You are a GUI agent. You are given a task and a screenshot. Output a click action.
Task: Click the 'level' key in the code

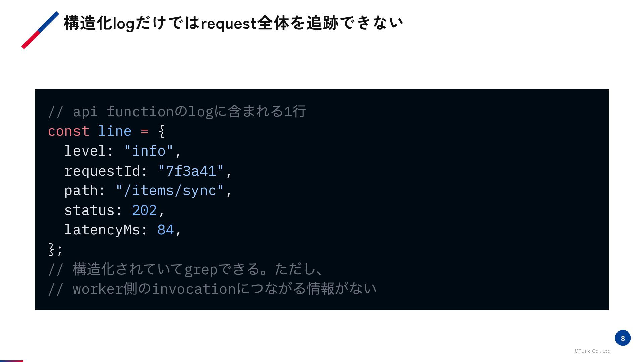tap(85, 151)
